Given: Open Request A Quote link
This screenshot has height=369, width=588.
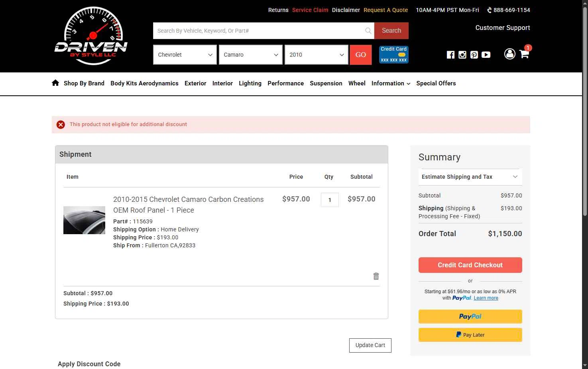Looking at the screenshot, I should coord(385,10).
